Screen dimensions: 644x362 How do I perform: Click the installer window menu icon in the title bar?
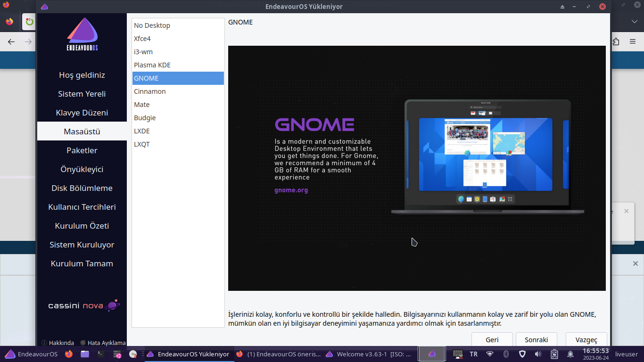[44, 7]
